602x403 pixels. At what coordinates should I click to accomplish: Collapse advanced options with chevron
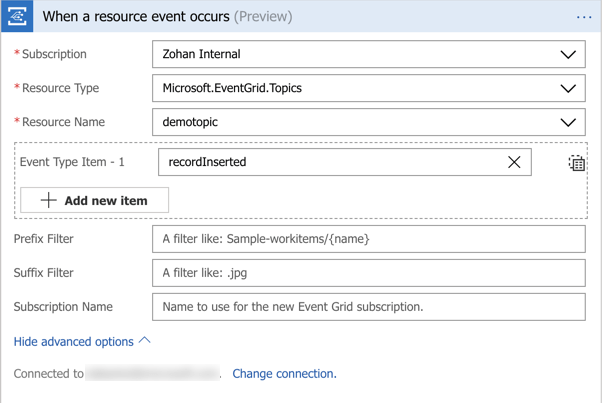tap(145, 340)
